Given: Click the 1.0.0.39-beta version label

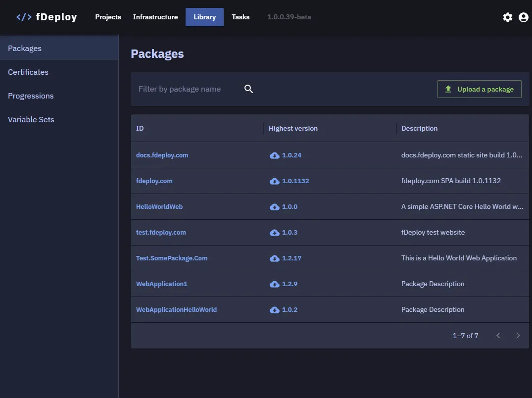Looking at the screenshot, I should coord(289,17).
